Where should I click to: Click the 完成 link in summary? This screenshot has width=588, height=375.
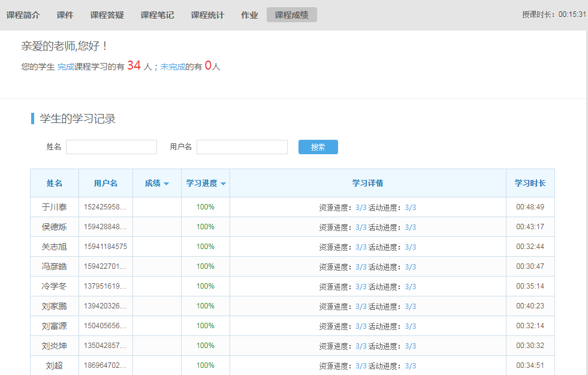pos(66,67)
